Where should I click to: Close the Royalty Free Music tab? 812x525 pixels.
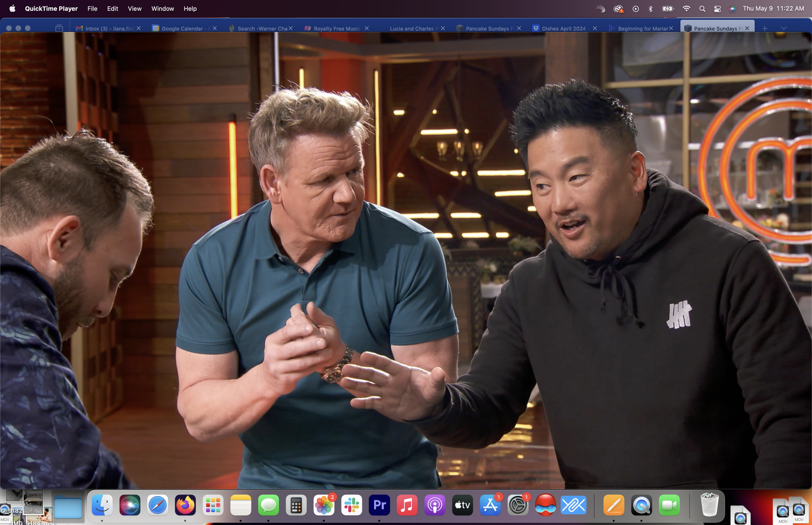click(367, 28)
